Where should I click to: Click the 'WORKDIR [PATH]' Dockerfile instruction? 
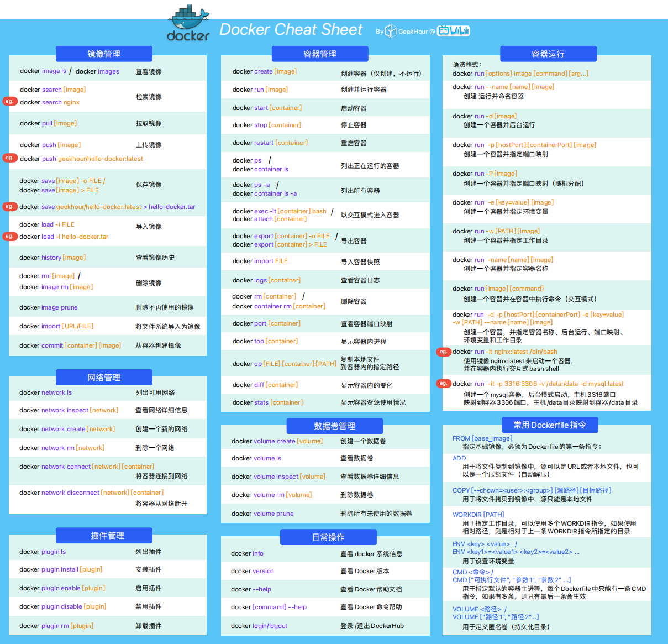coord(478,515)
